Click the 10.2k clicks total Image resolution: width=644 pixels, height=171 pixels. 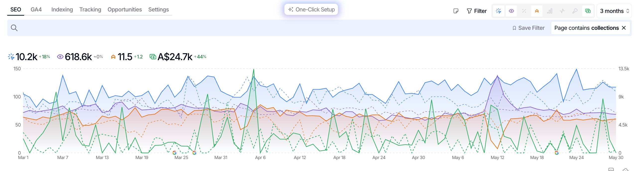click(x=26, y=57)
